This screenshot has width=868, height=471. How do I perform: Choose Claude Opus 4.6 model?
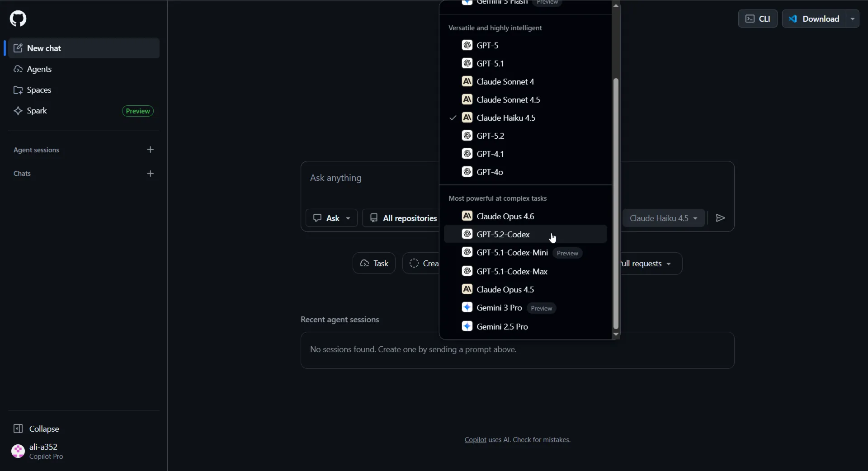tap(505, 217)
